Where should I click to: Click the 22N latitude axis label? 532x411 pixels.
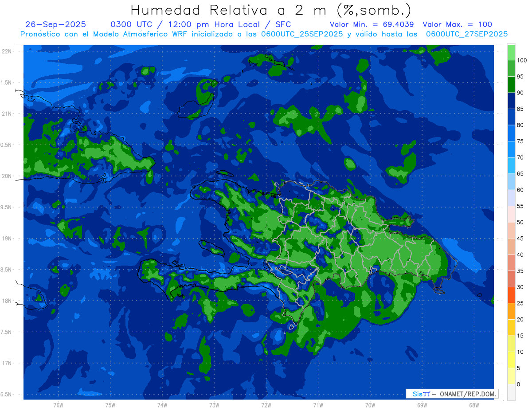click(x=7, y=51)
